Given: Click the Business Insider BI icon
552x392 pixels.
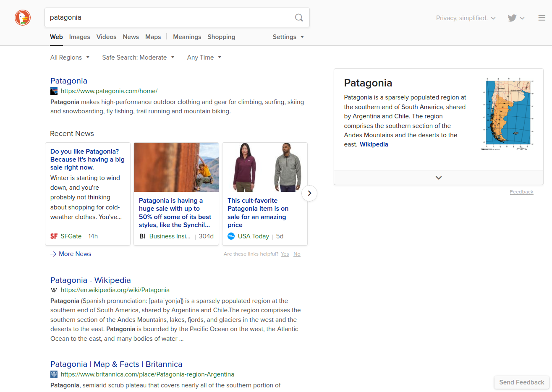Looking at the screenshot, I should pos(142,236).
